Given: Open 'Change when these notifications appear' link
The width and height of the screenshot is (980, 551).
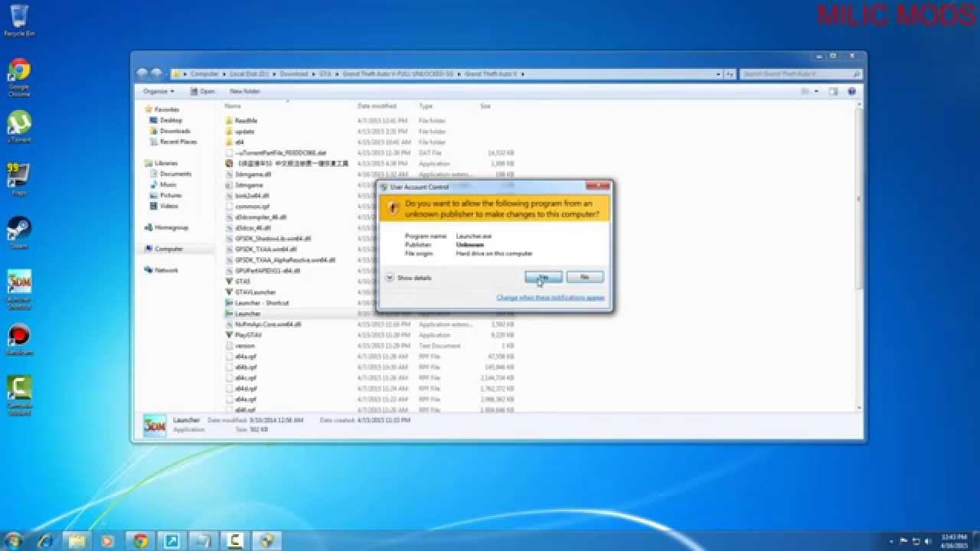Looking at the screenshot, I should [x=550, y=298].
